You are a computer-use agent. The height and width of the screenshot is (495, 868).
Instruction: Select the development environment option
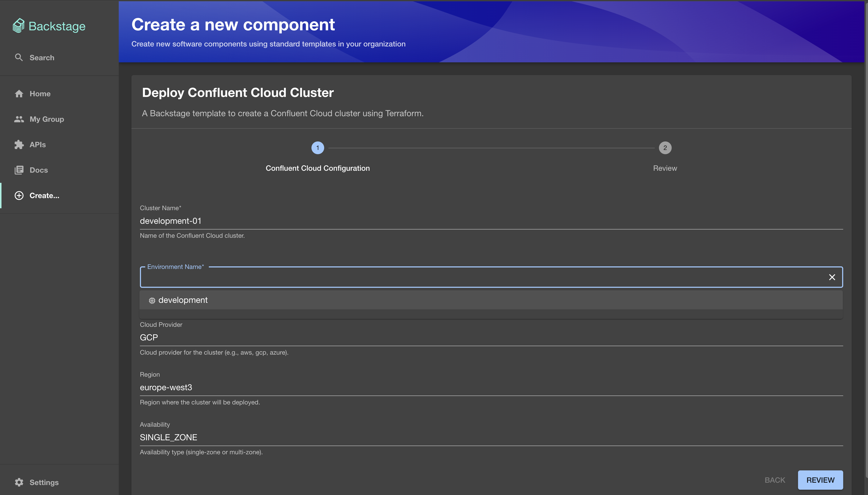point(491,300)
